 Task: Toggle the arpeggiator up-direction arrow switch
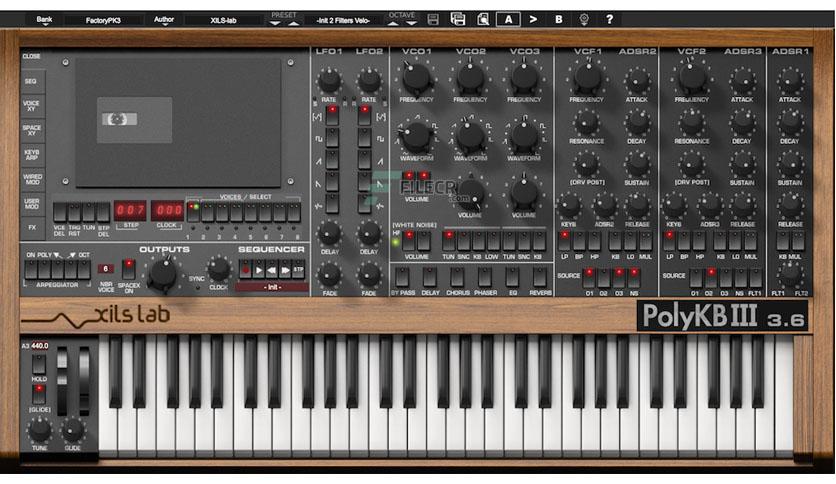(x=71, y=270)
